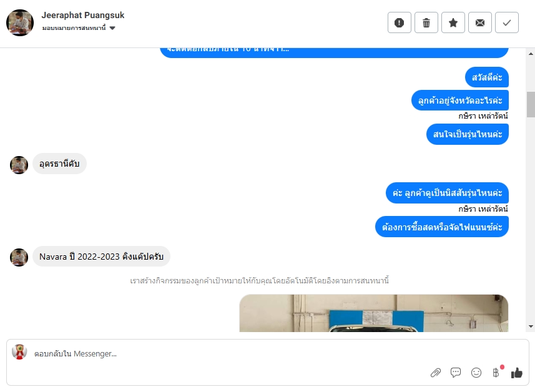Open emoji picker smiley icon
This screenshot has height=392, width=535.
[x=476, y=373]
